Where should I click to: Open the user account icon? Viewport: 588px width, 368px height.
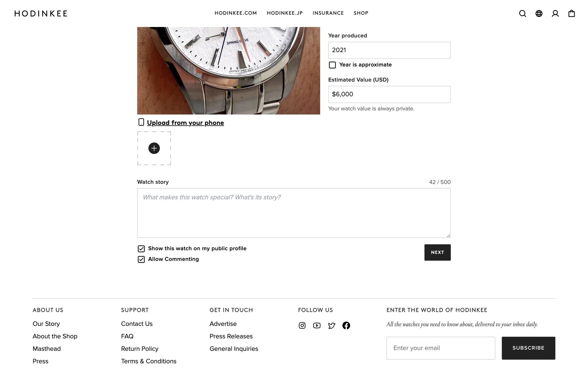555,13
